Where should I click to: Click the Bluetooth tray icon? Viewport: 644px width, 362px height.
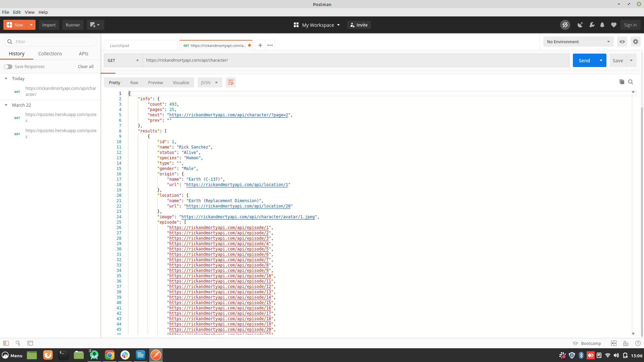click(581, 355)
